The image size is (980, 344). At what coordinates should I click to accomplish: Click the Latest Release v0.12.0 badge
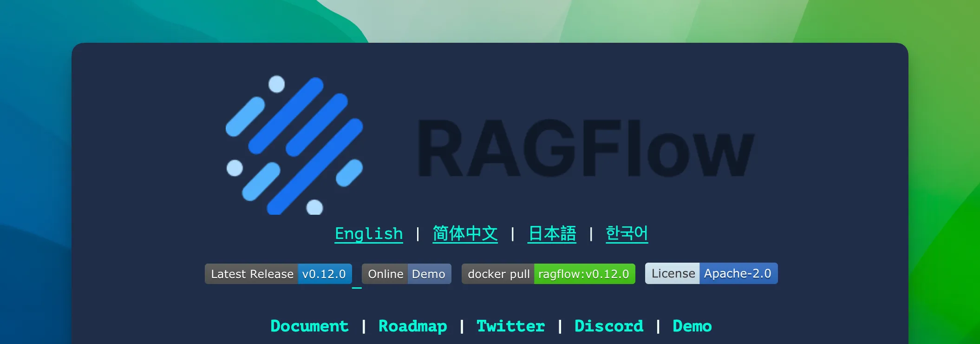coord(278,274)
